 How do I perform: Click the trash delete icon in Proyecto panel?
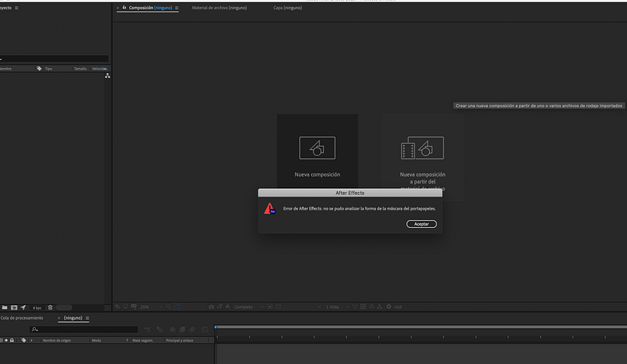tap(50, 307)
